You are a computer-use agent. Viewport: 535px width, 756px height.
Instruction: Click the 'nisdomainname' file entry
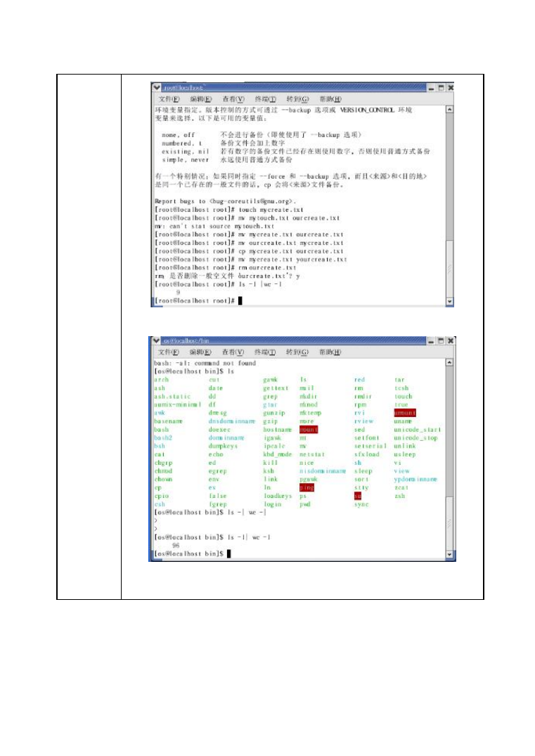tap(323, 470)
